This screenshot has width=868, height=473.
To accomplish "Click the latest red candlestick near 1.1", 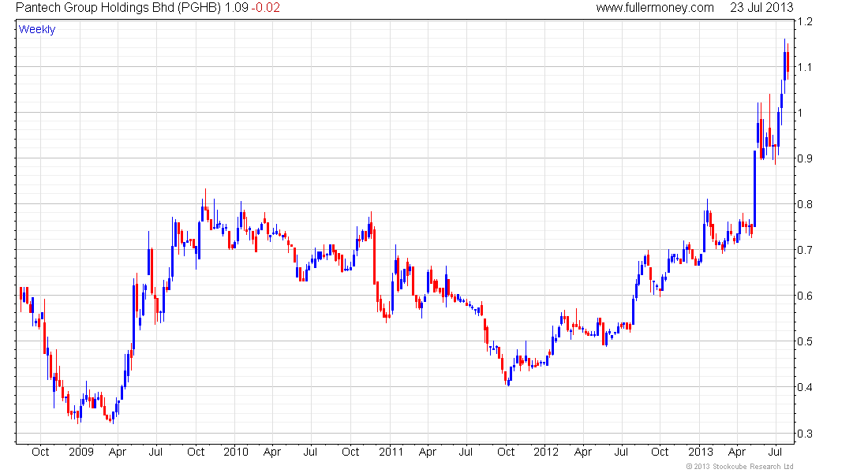I will pyautogui.click(x=788, y=62).
